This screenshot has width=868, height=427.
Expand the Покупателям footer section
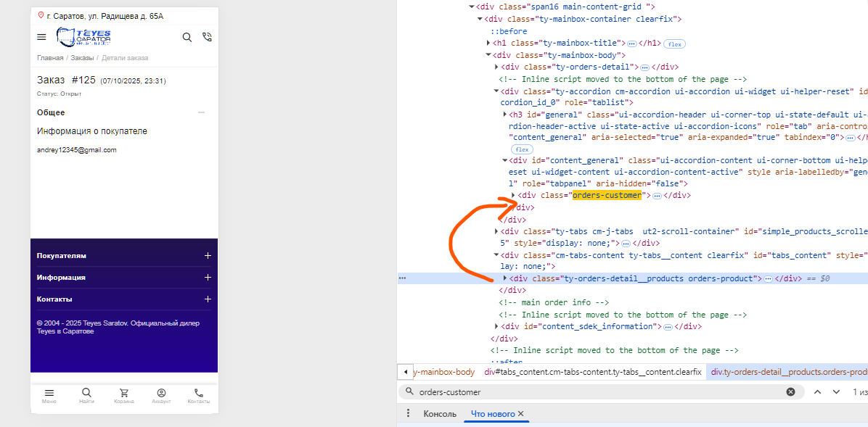[x=208, y=256]
